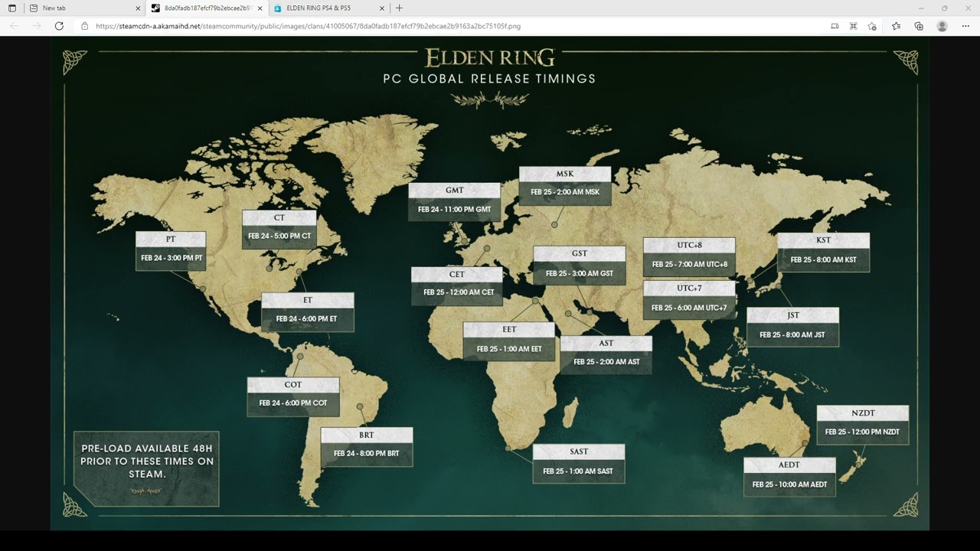Open Settings and more ellipsis menu
Screen dimensions: 980x551
965,26
